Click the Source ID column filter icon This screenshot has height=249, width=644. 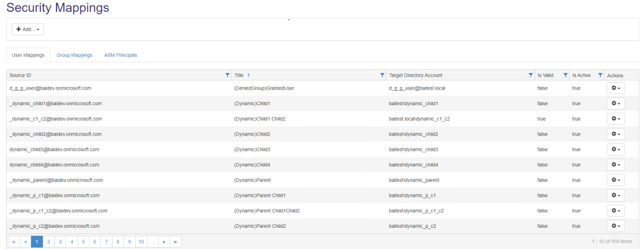[x=227, y=75]
